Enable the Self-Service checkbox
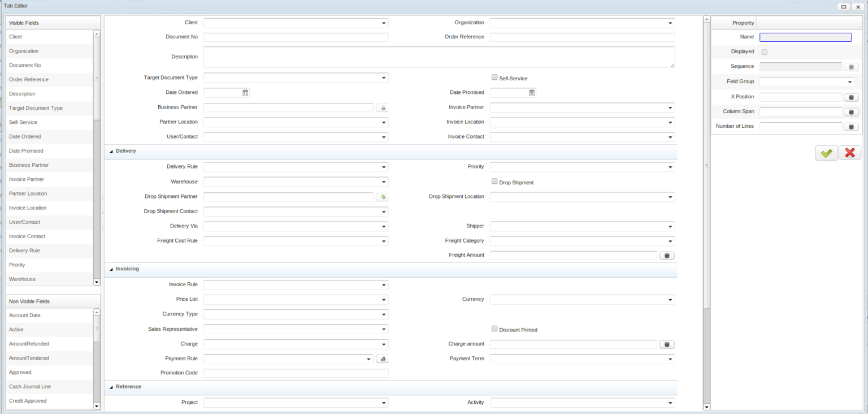868x414 pixels. 494,77
